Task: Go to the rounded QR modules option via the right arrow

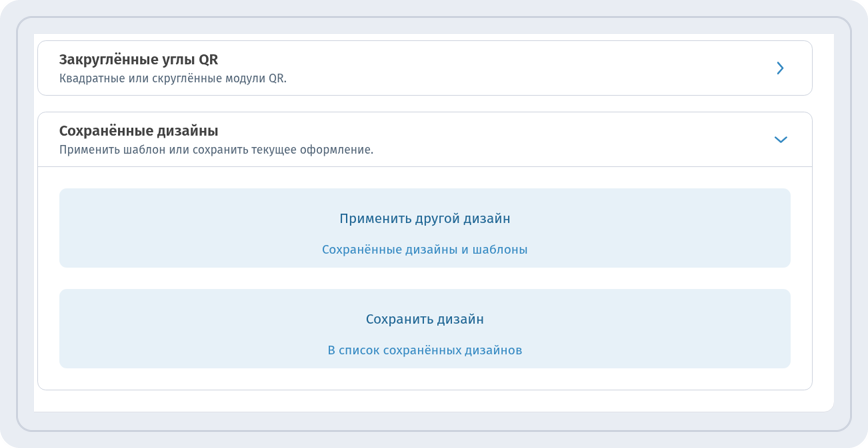Action: pos(780,68)
